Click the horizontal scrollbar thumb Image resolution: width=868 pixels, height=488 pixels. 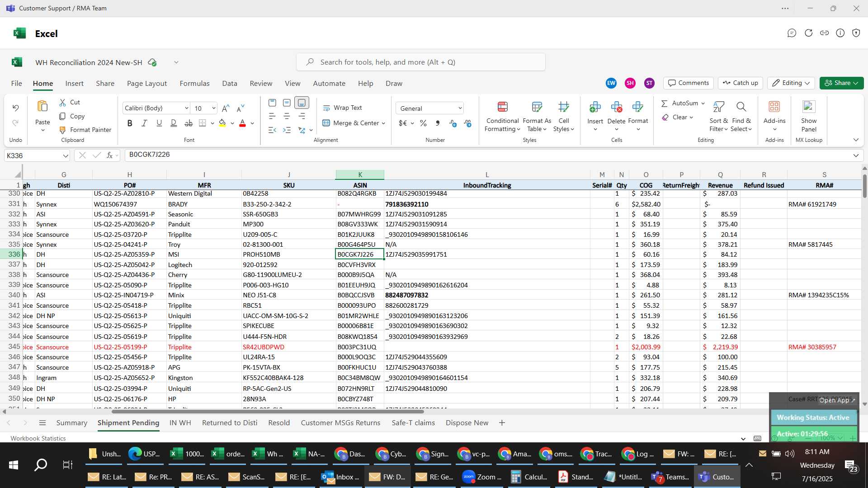pyautogui.click(x=268, y=412)
